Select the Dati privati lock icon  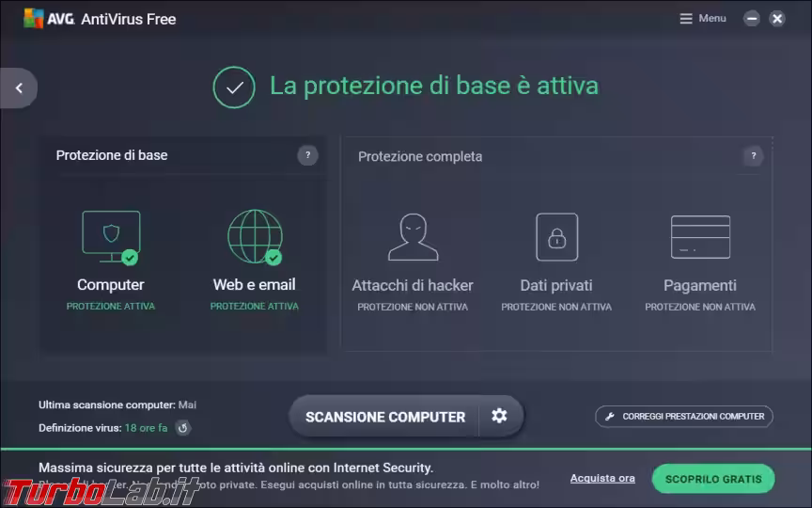pyautogui.click(x=556, y=237)
